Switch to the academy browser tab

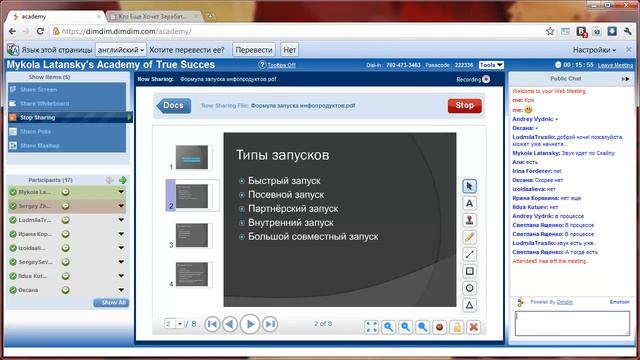(56, 17)
